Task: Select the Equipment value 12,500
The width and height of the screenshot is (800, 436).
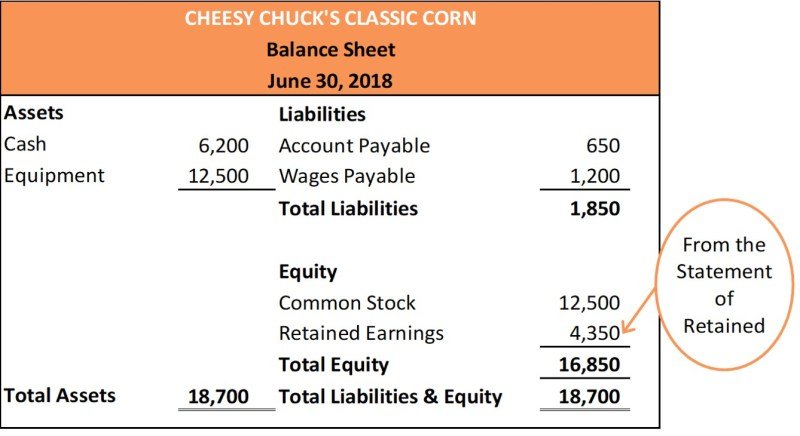Action: coord(217,177)
